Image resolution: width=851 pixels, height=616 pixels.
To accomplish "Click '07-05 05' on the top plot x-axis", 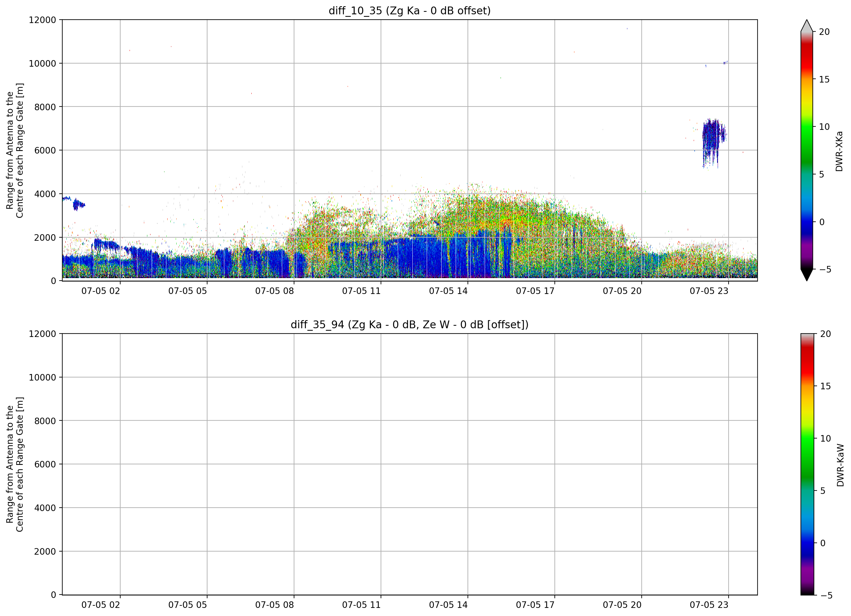I will pyautogui.click(x=188, y=291).
